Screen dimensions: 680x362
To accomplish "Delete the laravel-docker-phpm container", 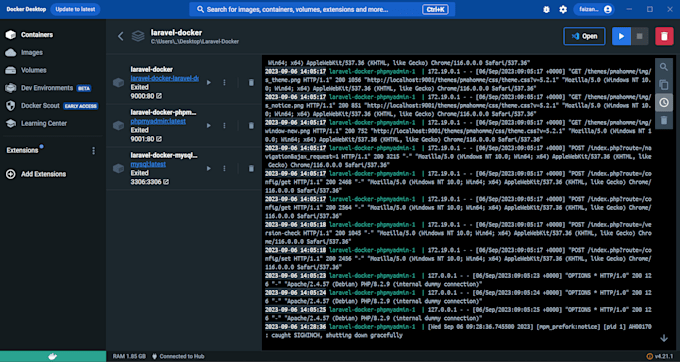I will [x=251, y=126].
